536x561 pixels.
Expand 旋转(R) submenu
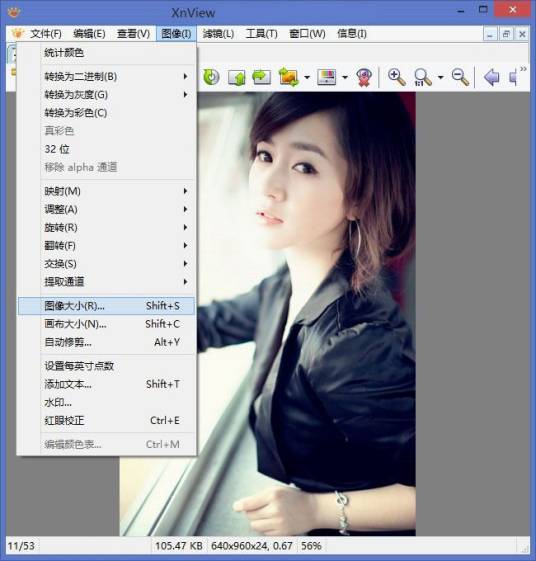pyautogui.click(x=106, y=228)
